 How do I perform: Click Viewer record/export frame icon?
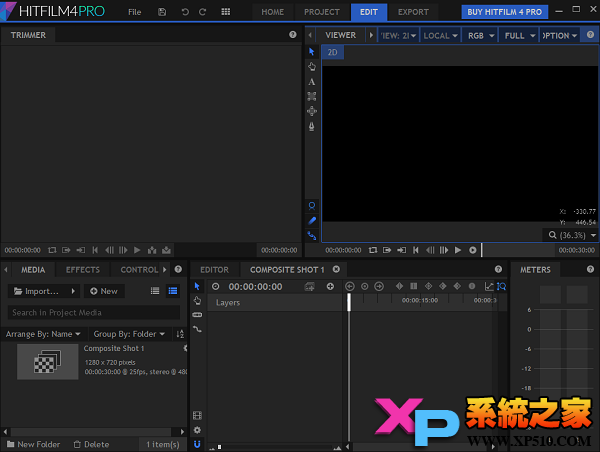coord(473,250)
